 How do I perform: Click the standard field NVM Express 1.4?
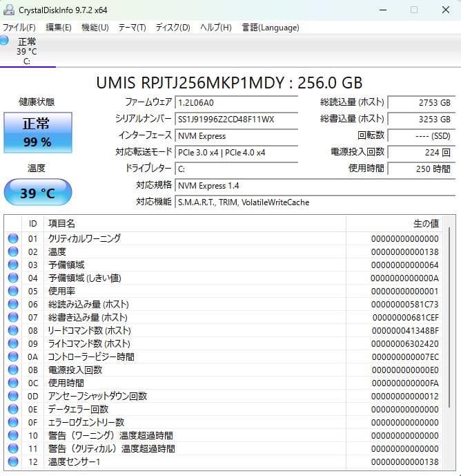click(x=315, y=185)
